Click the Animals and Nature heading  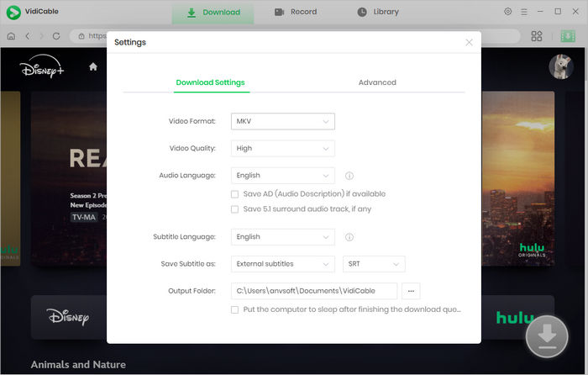coord(78,364)
